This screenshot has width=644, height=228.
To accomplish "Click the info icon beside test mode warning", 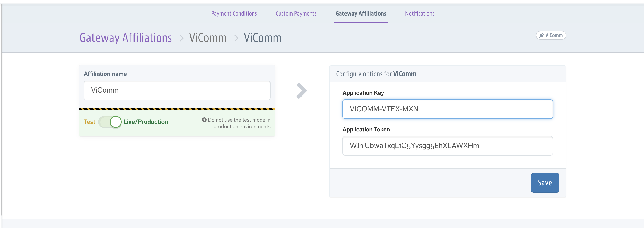I will [204, 120].
